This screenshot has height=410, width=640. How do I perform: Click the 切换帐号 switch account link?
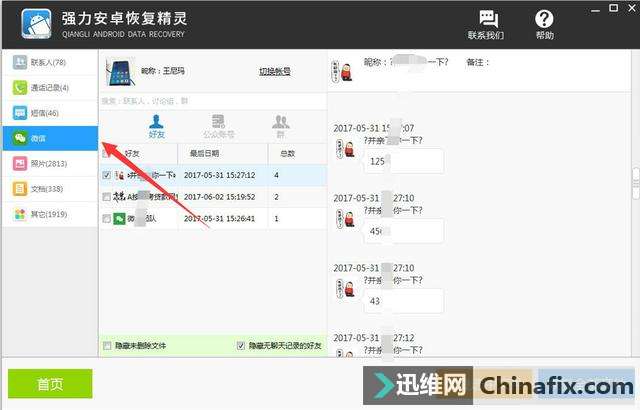click(275, 72)
